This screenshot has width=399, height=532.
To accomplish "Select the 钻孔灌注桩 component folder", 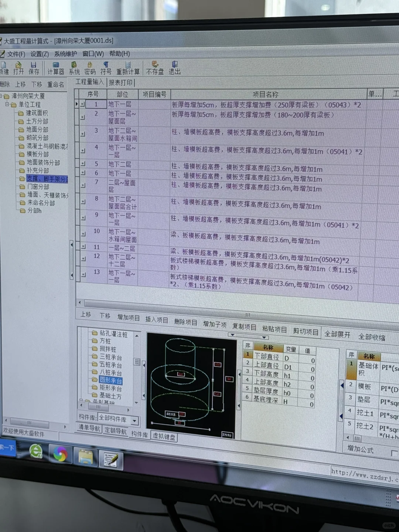I will 110,334.
